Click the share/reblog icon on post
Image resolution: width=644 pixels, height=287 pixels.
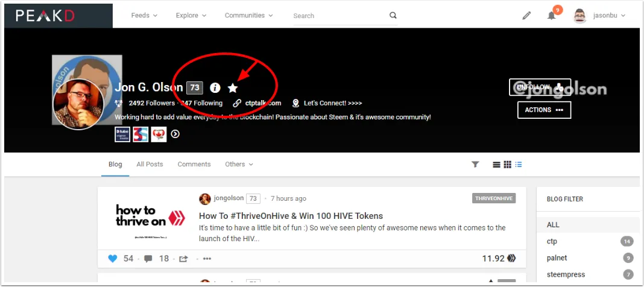click(183, 259)
